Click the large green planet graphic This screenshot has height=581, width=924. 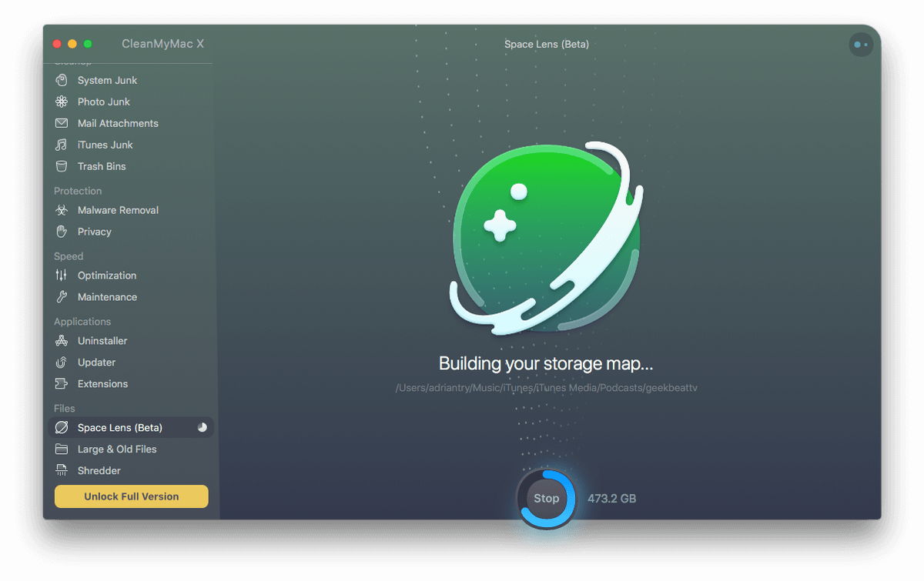tap(546, 239)
